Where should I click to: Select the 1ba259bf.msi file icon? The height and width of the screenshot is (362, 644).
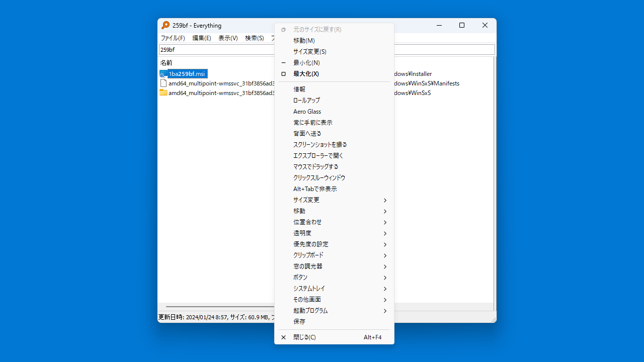click(x=164, y=74)
